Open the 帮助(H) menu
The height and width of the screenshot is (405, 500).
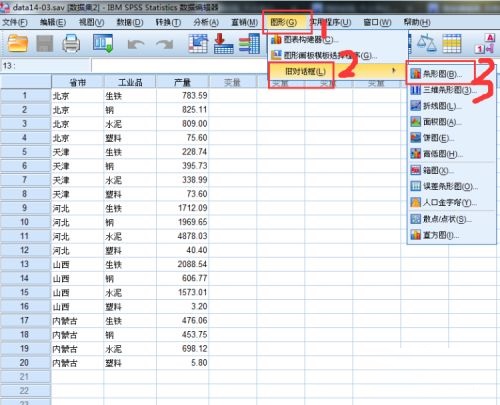click(417, 22)
